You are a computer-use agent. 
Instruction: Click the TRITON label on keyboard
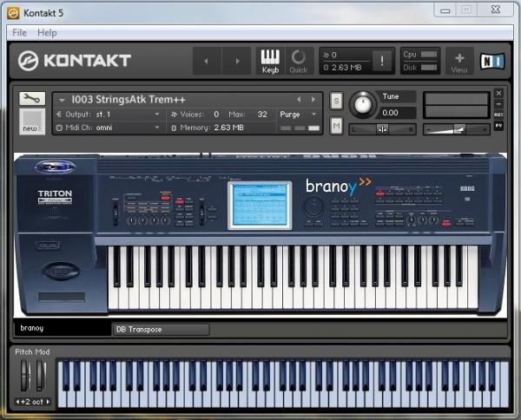coord(55,194)
